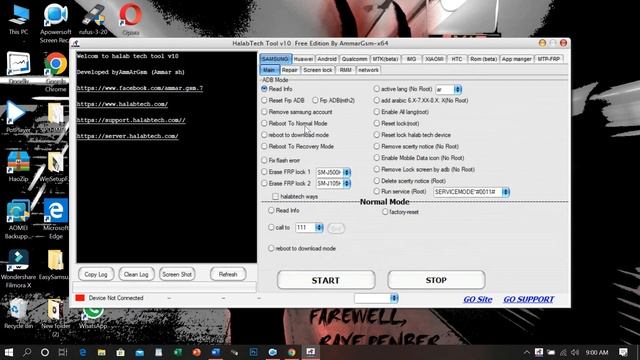Screen dimensions: 640x360
Task: Select ADB Mode Read Info radio
Action: point(264,89)
